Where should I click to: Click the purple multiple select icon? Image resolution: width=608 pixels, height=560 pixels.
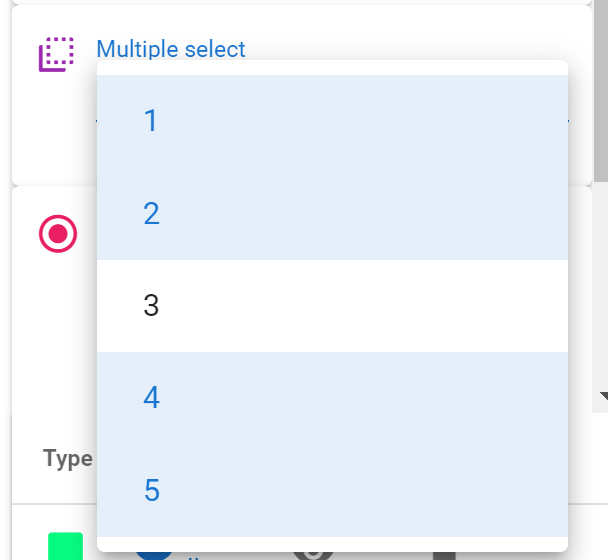pyautogui.click(x=57, y=54)
